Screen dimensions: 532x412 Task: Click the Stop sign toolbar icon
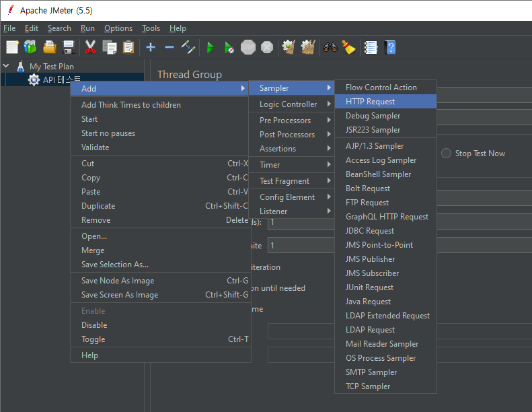coord(248,47)
